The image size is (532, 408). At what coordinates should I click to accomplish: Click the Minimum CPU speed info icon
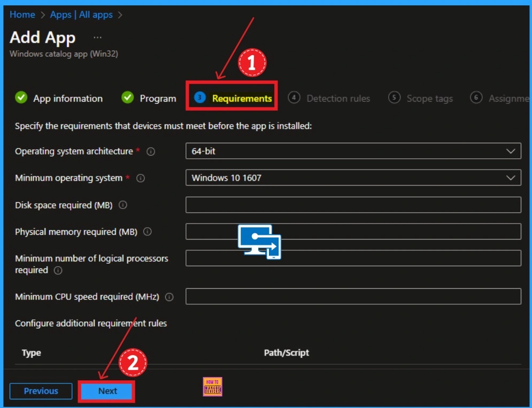pyautogui.click(x=169, y=297)
